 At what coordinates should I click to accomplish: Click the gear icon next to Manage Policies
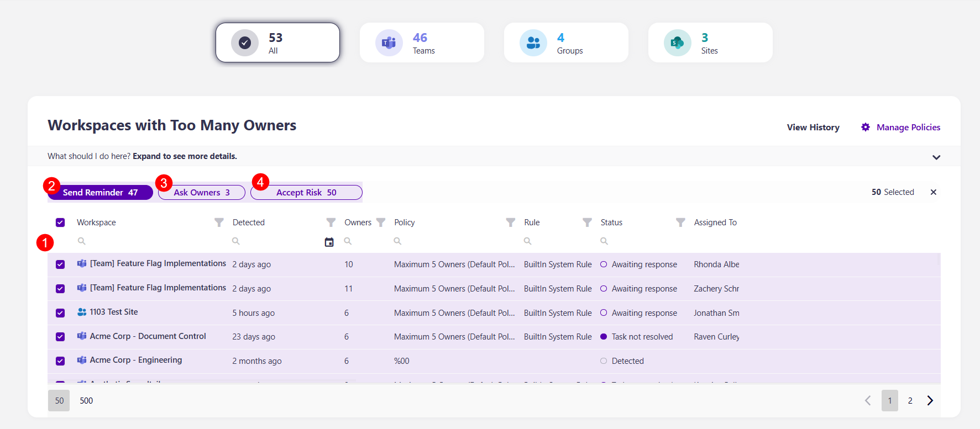pyautogui.click(x=866, y=128)
